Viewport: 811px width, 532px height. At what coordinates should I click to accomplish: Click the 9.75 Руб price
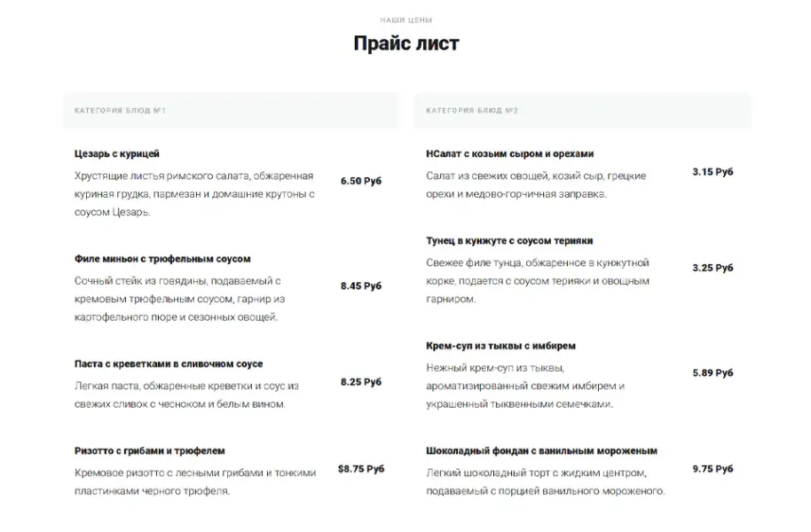[x=713, y=469]
